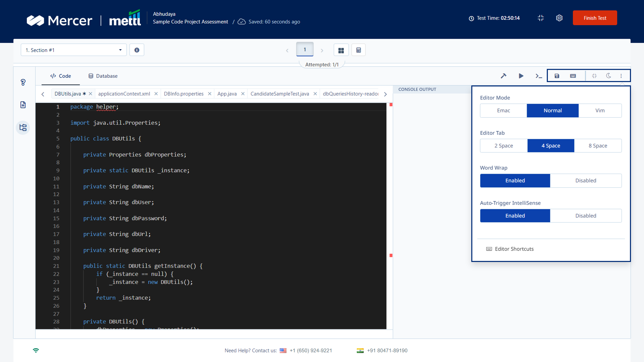This screenshot has height=362, width=644.
Task: Select Emac editor mode
Action: (x=503, y=110)
